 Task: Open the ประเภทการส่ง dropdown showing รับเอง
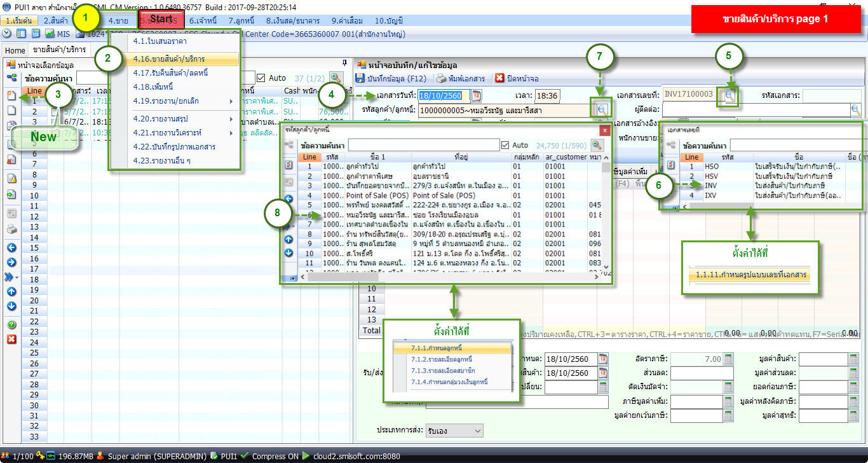coord(454,431)
